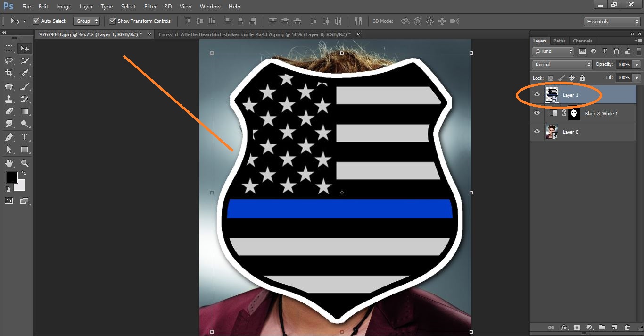Disable Show Transform Controls
Screen dimensions: 644x336
point(112,21)
